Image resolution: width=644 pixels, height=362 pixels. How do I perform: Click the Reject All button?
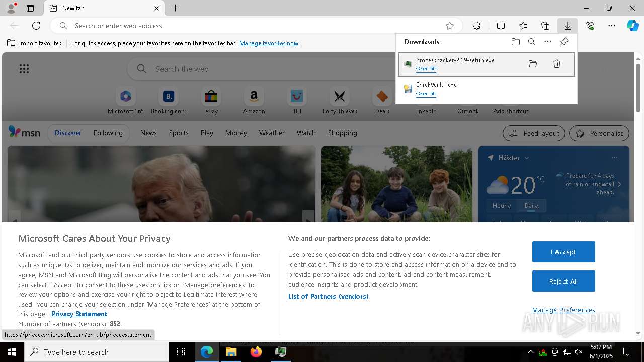coord(563,281)
